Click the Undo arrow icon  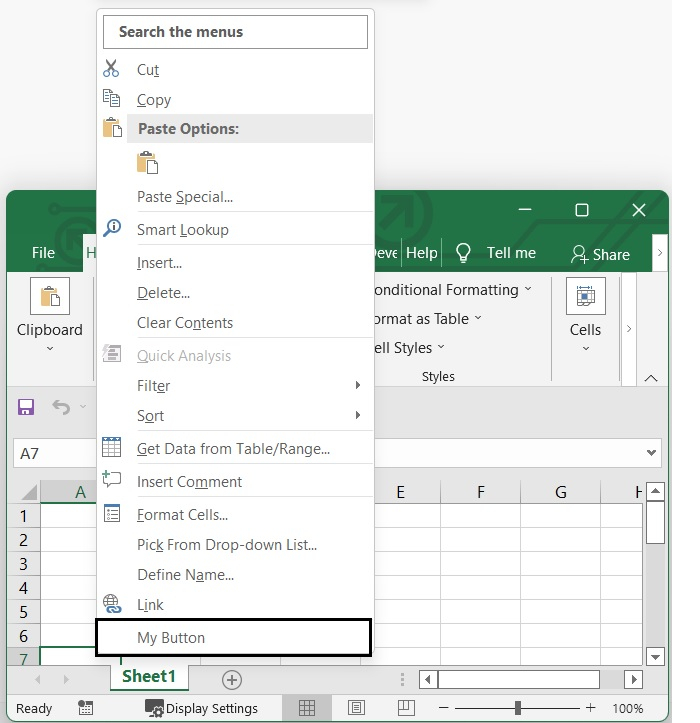pos(61,407)
